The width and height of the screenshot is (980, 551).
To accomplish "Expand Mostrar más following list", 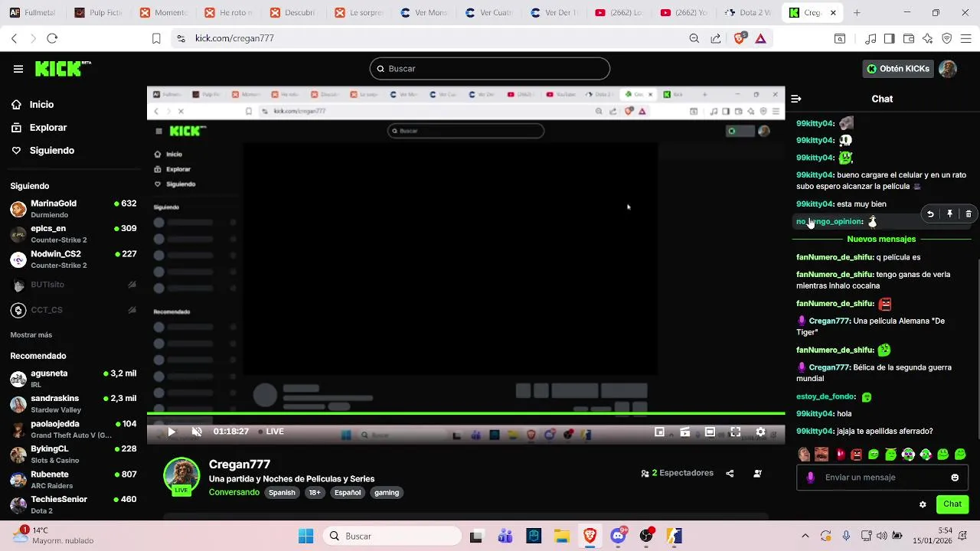I will pos(31,335).
